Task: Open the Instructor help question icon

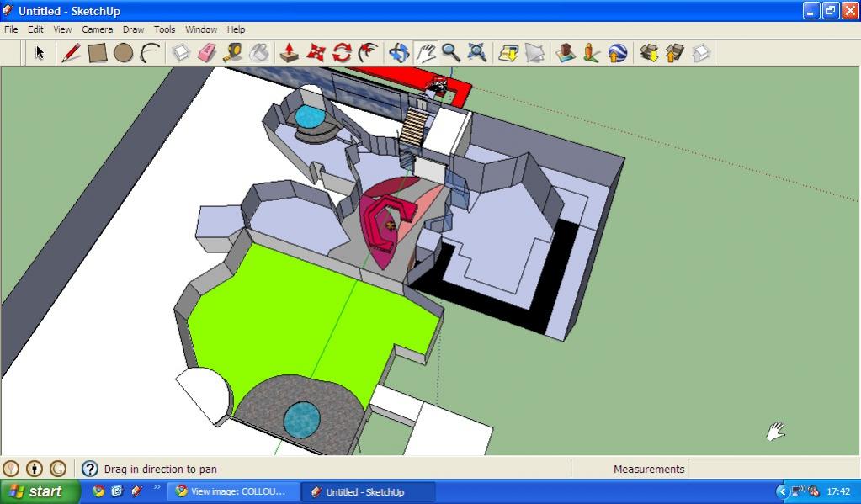Action: point(90,469)
